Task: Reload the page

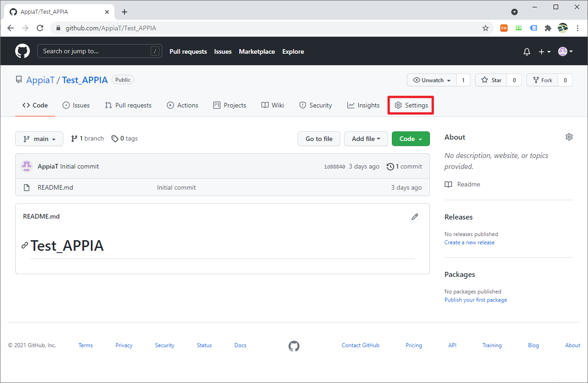Action: [40, 28]
